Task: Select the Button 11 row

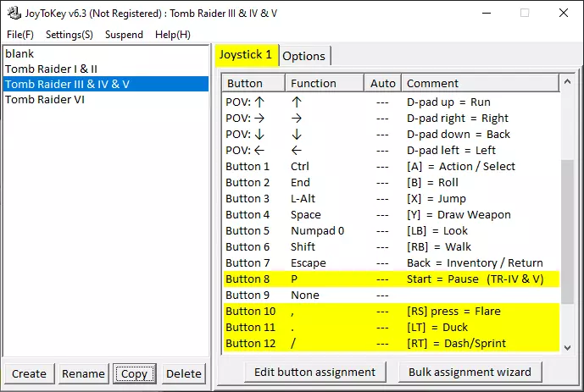Action: [391, 328]
